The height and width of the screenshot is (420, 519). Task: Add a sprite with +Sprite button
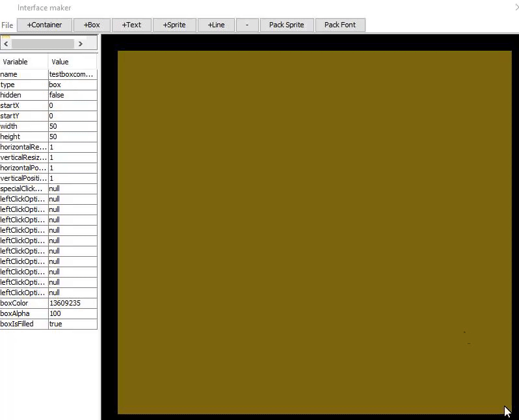(174, 25)
